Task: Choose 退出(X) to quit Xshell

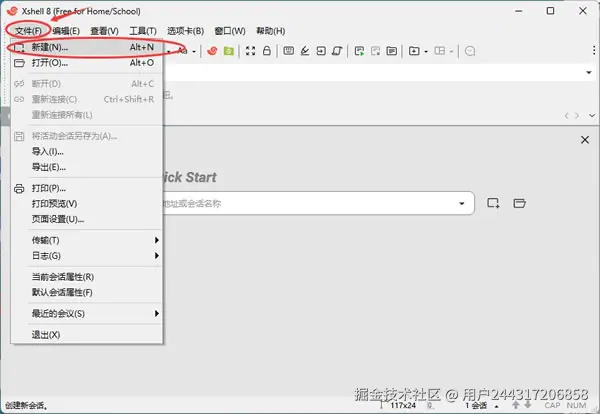Action: [x=87, y=335]
